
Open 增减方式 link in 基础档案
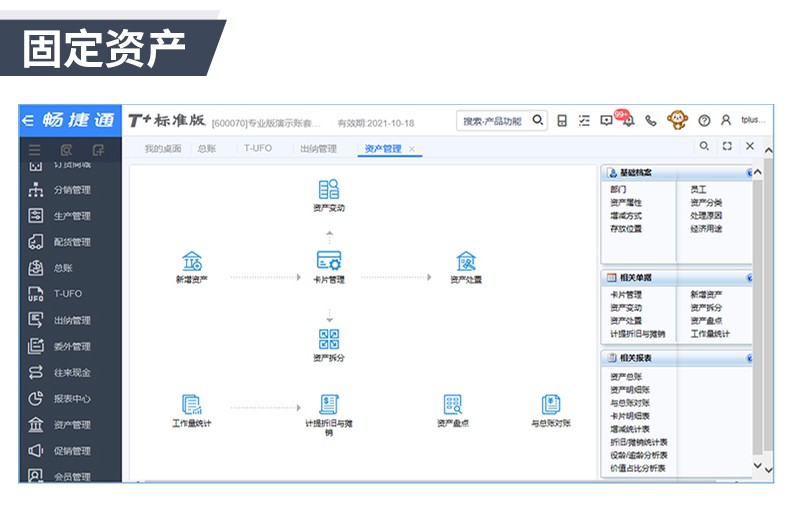tap(626, 216)
